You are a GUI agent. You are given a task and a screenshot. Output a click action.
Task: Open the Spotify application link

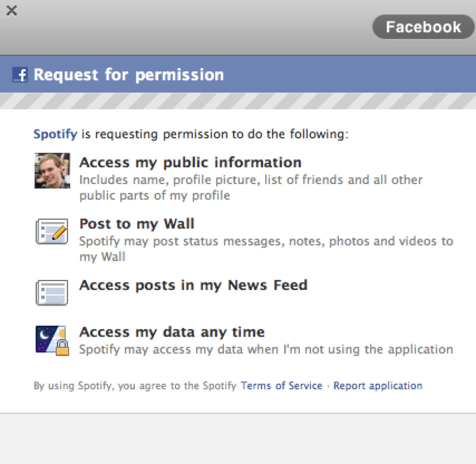tap(55, 134)
